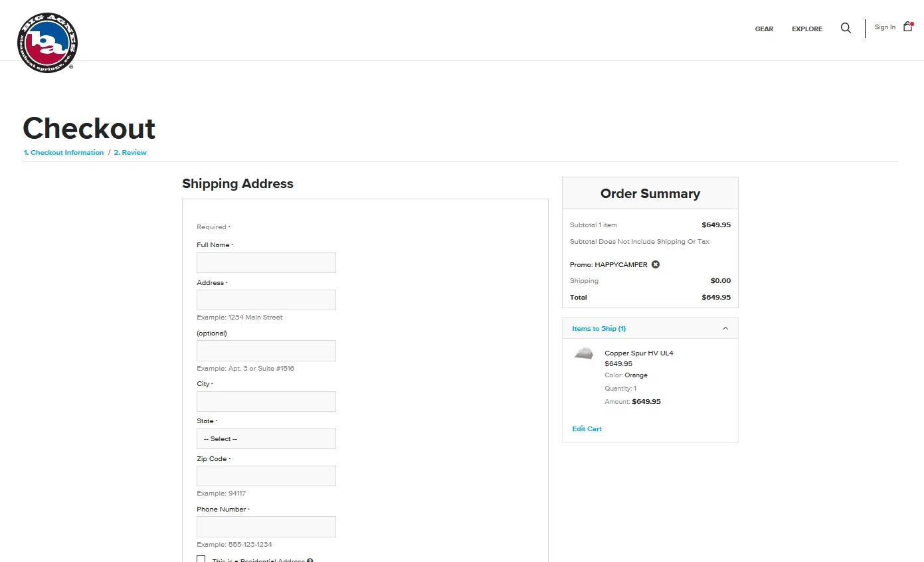Click the residential address help icon
Viewport: 924px width, 562px height.
click(310, 561)
